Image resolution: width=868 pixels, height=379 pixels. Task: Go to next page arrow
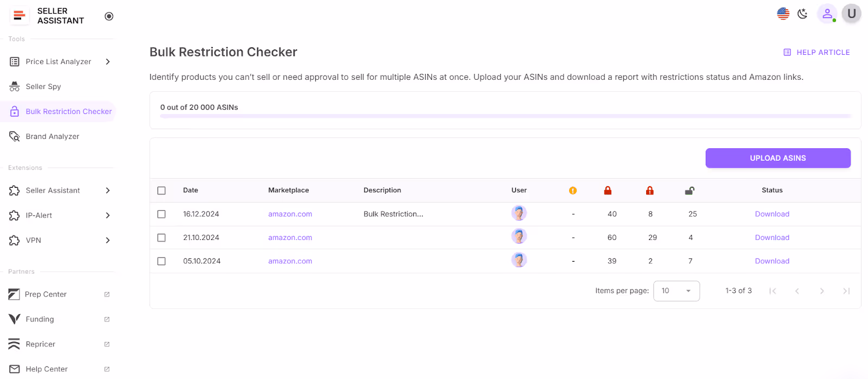tap(822, 291)
